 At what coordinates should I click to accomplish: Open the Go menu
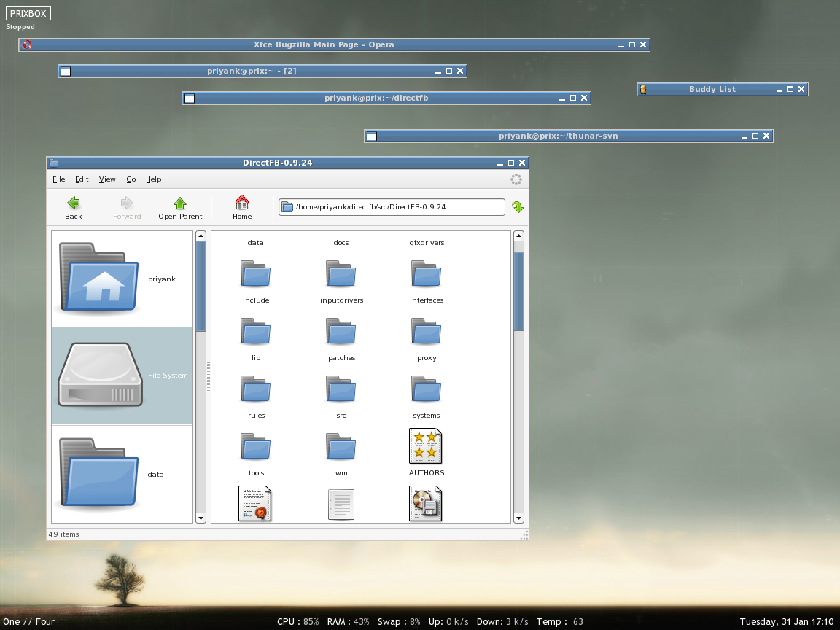(131, 179)
